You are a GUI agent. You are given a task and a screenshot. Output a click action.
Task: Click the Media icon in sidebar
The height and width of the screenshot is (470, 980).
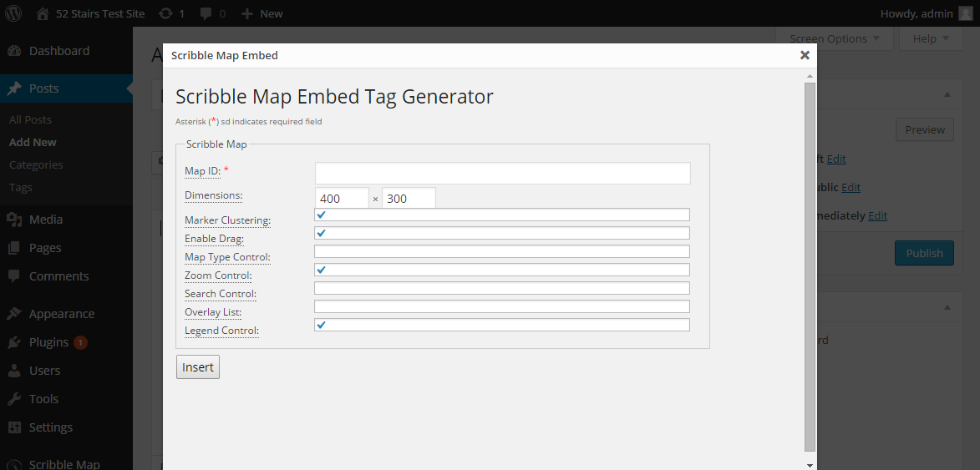click(13, 220)
